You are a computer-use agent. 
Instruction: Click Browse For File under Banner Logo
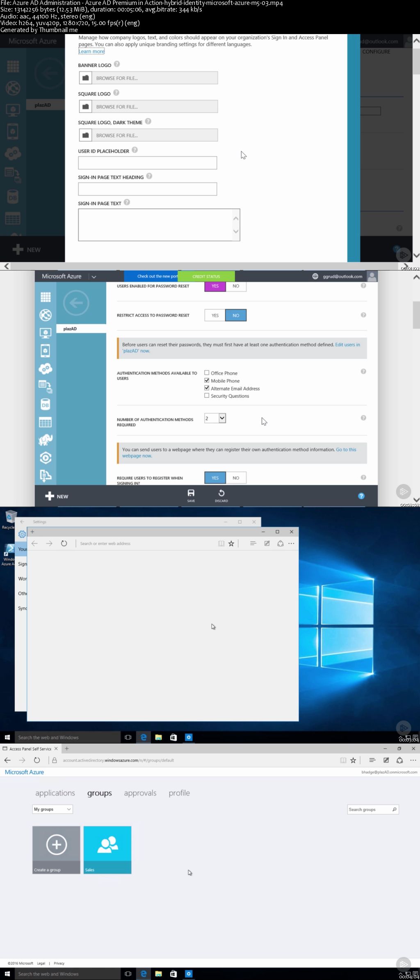tap(148, 78)
